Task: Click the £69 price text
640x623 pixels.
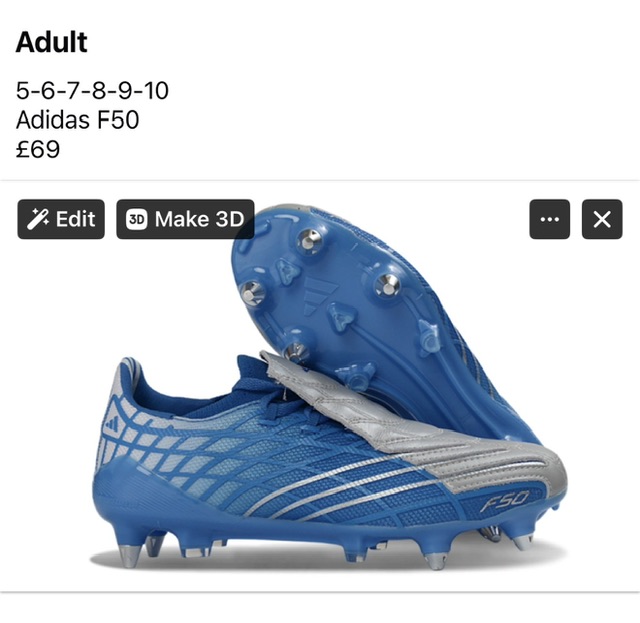Action: pyautogui.click(x=38, y=149)
